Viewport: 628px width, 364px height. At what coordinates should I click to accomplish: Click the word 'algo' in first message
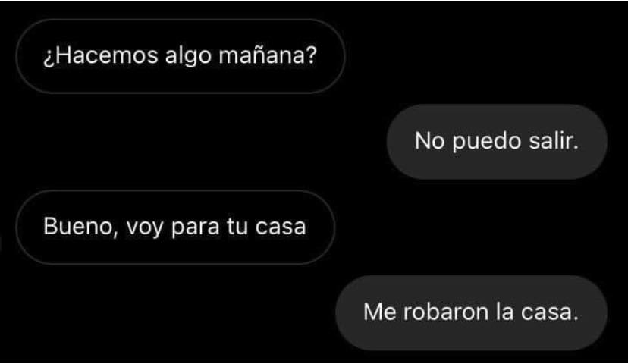click(188, 56)
